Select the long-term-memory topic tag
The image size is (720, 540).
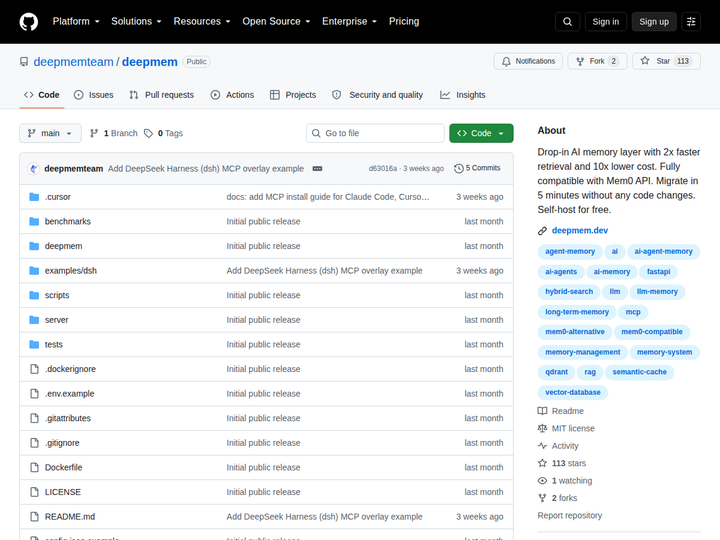[x=577, y=312]
